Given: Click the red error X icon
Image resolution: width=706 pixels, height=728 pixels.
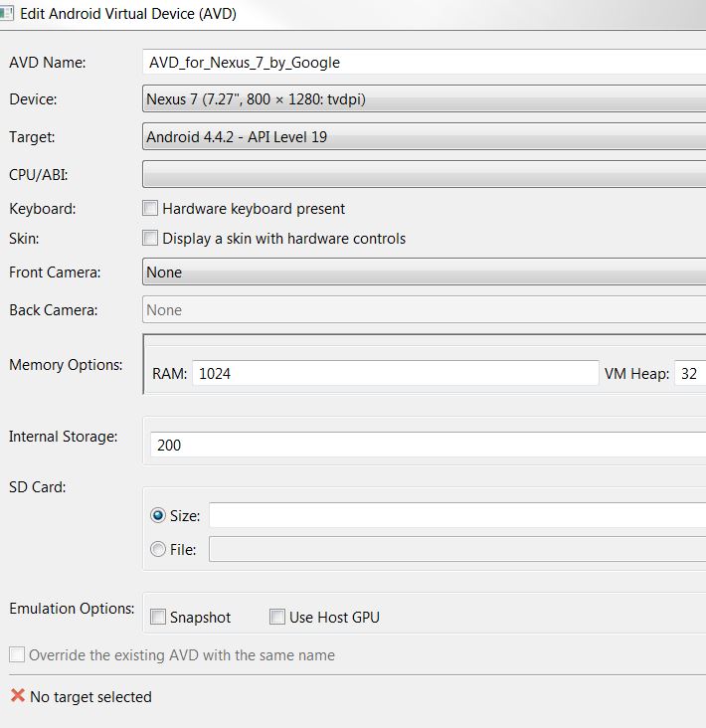Looking at the screenshot, I should [17, 696].
